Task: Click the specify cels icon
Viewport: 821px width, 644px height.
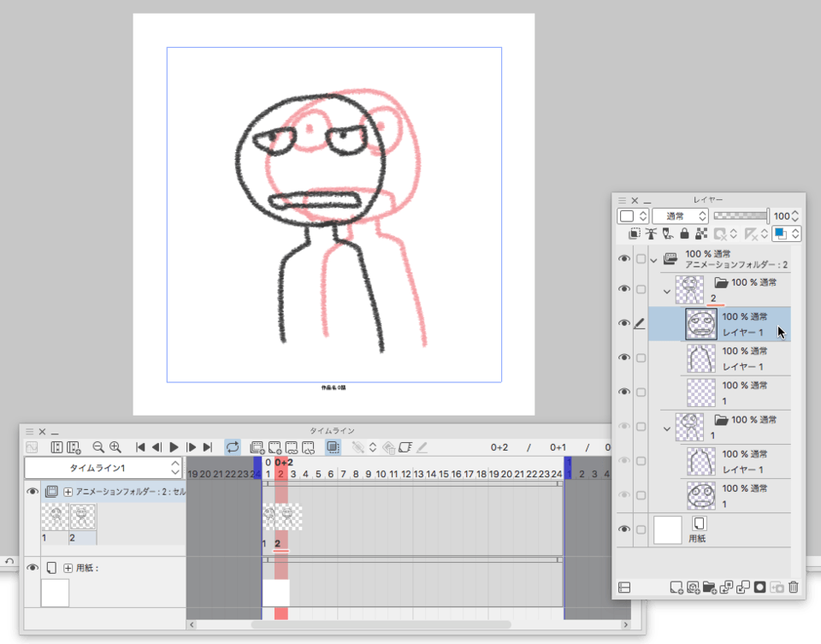Action: click(x=292, y=447)
